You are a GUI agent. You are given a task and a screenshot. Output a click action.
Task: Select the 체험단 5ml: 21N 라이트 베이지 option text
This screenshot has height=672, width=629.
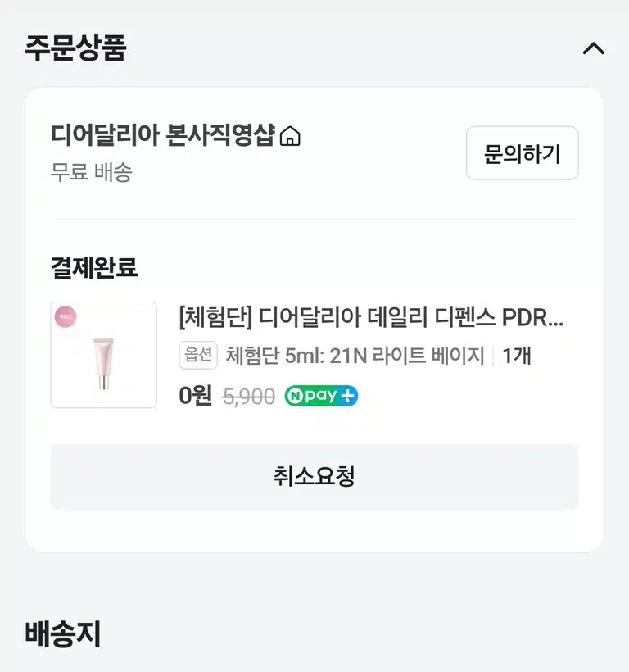[x=355, y=356]
